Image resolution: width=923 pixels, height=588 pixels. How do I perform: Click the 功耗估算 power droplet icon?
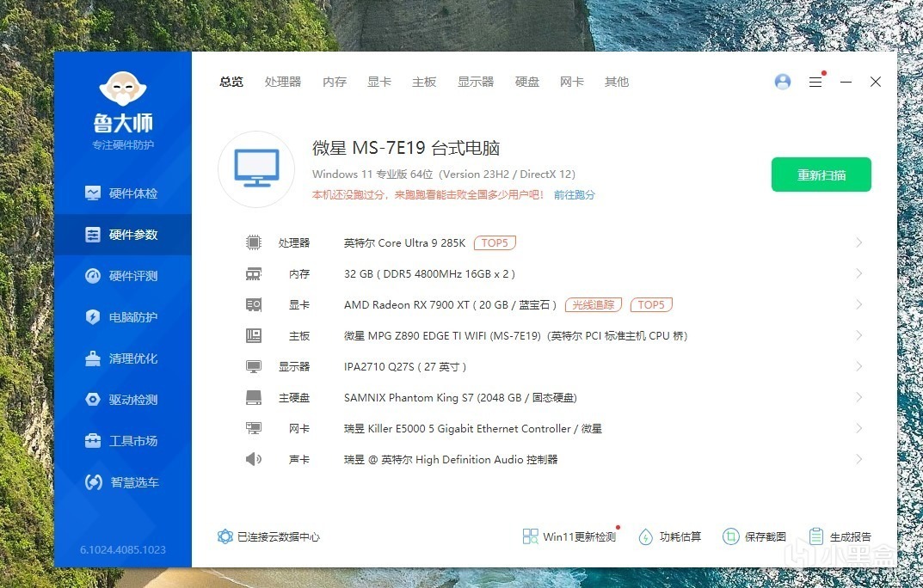(x=645, y=536)
